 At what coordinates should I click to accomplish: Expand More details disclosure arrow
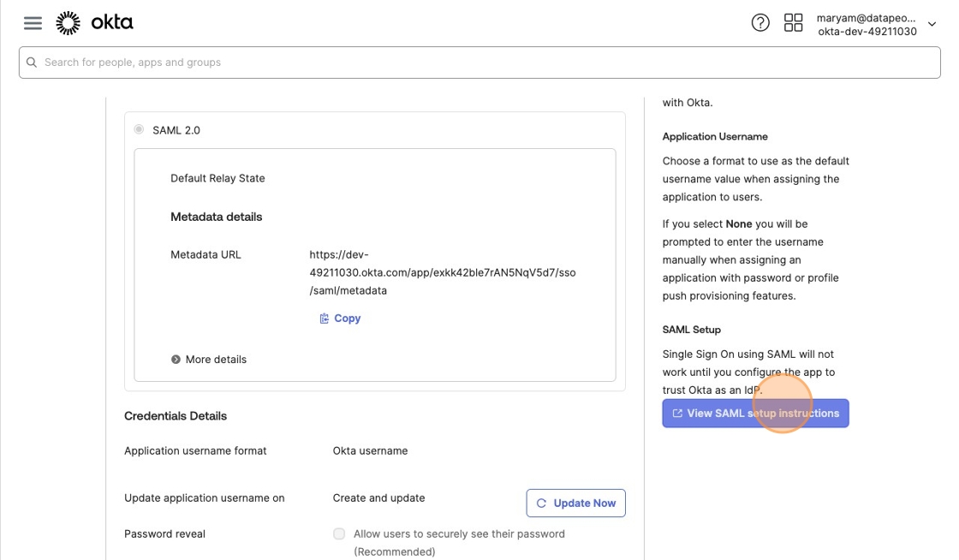point(176,360)
